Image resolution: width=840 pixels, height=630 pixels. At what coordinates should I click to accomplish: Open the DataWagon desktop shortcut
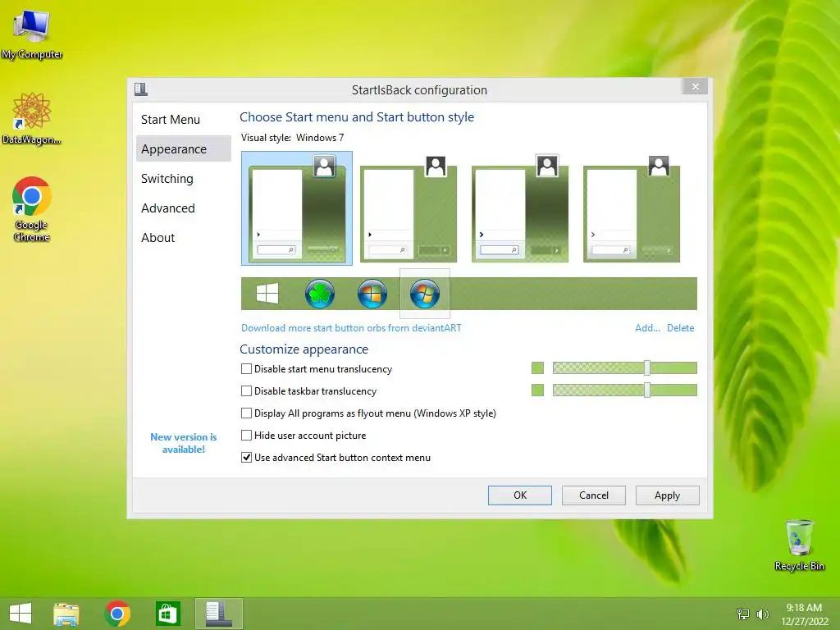click(x=32, y=118)
